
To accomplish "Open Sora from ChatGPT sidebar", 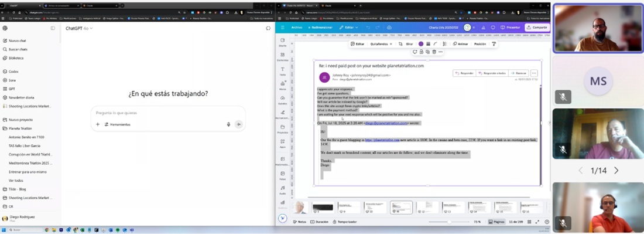I will point(12,80).
